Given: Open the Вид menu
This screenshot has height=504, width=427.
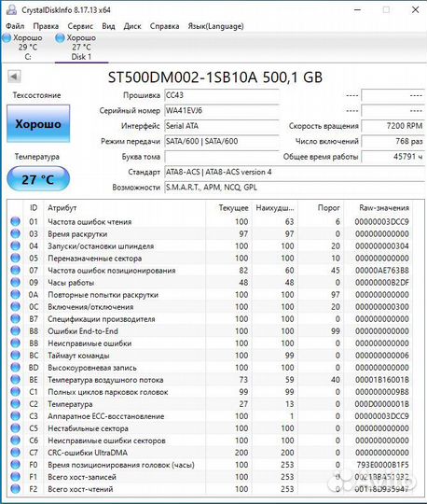Looking at the screenshot, I should tap(108, 26).
